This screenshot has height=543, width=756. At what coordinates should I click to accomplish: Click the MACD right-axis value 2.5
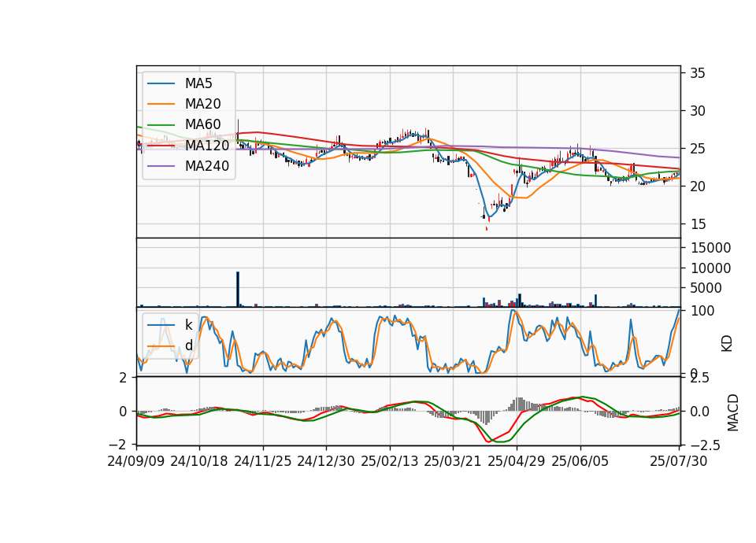click(699, 378)
